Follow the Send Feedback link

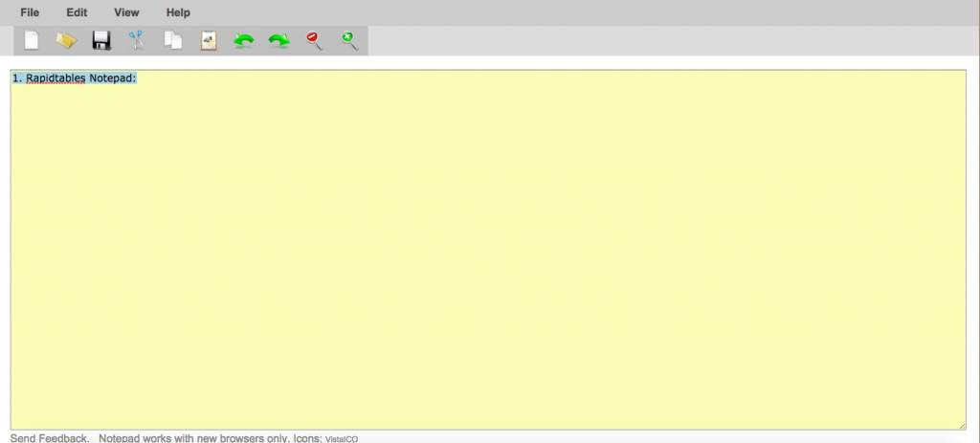(50, 438)
